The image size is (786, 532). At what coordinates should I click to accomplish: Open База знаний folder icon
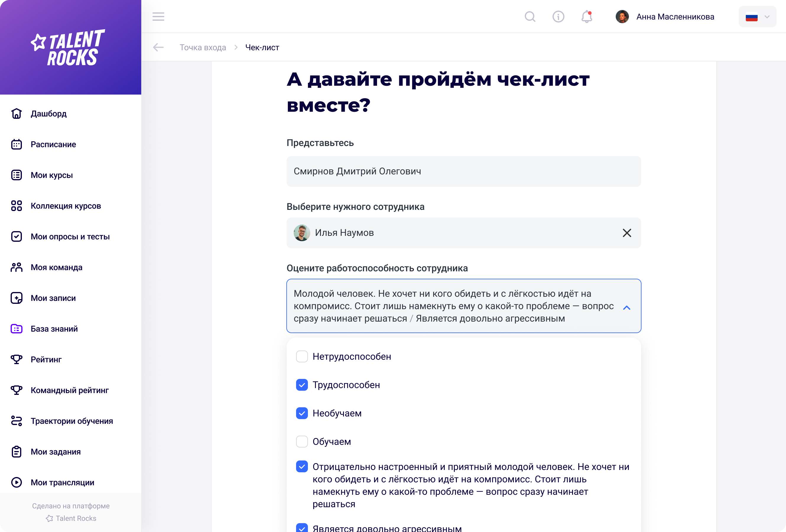coord(16,329)
